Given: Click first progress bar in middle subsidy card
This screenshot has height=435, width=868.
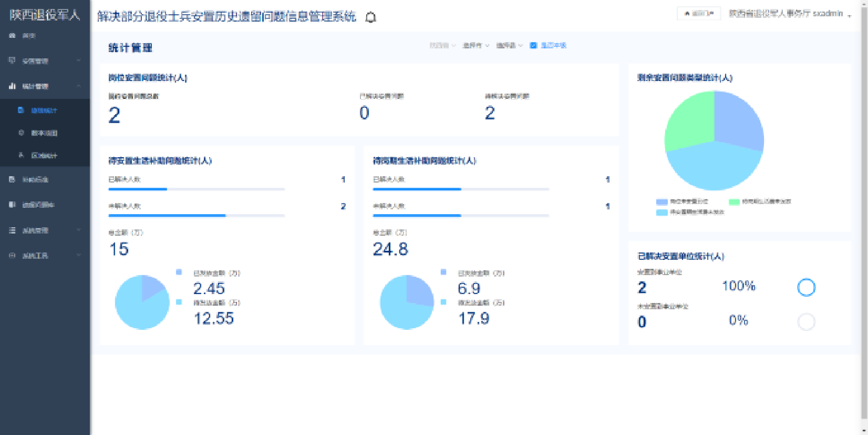Looking at the screenshot, I should 461,189.
